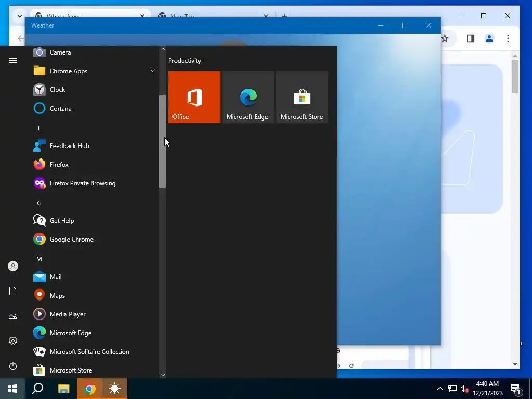Screen dimensions: 532x399
Task: Click Chrome page scrollbar down arrow
Action: (x=515, y=364)
